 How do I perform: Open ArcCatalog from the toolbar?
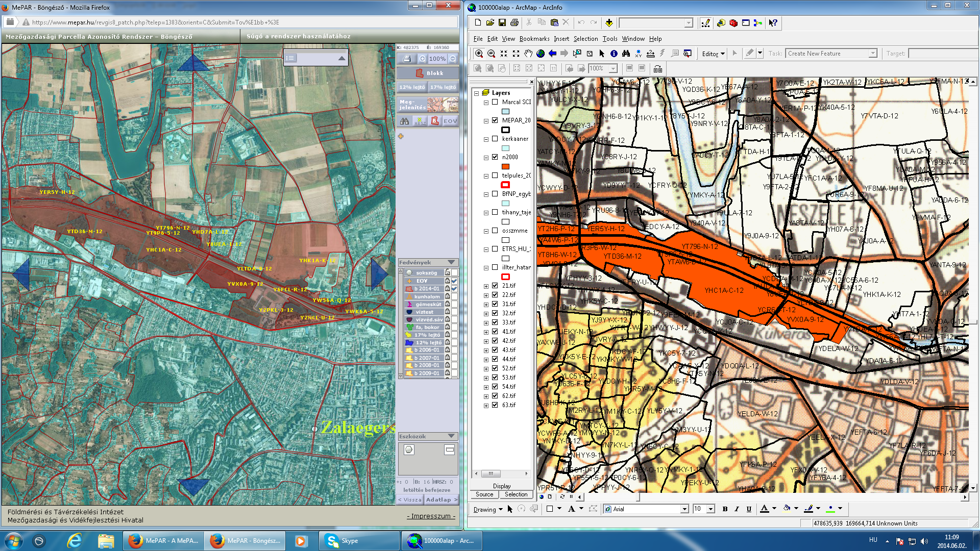tap(721, 23)
